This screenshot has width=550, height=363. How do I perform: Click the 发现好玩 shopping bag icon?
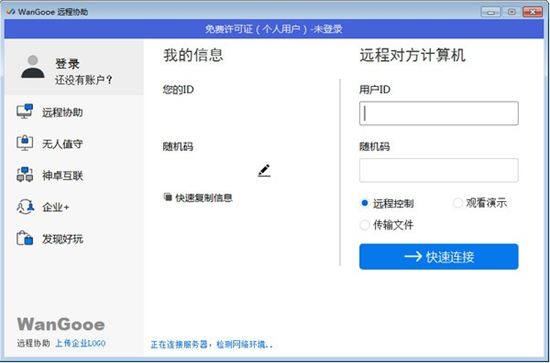click(x=25, y=238)
